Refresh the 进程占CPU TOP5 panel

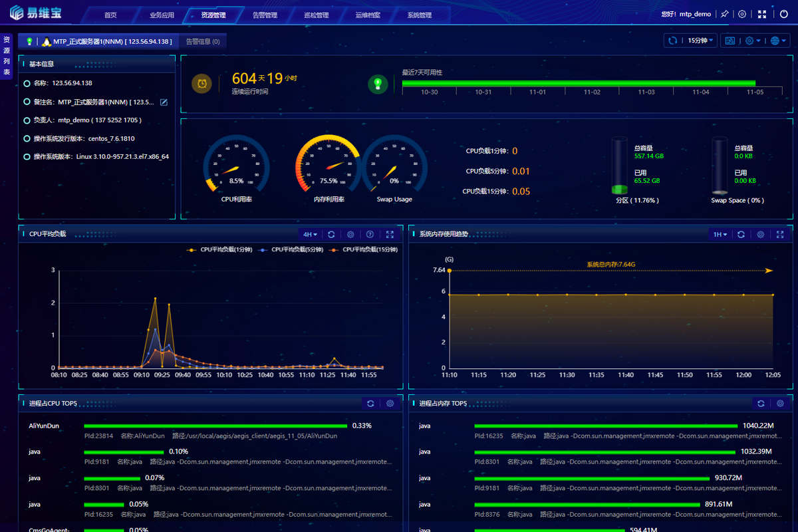click(370, 404)
